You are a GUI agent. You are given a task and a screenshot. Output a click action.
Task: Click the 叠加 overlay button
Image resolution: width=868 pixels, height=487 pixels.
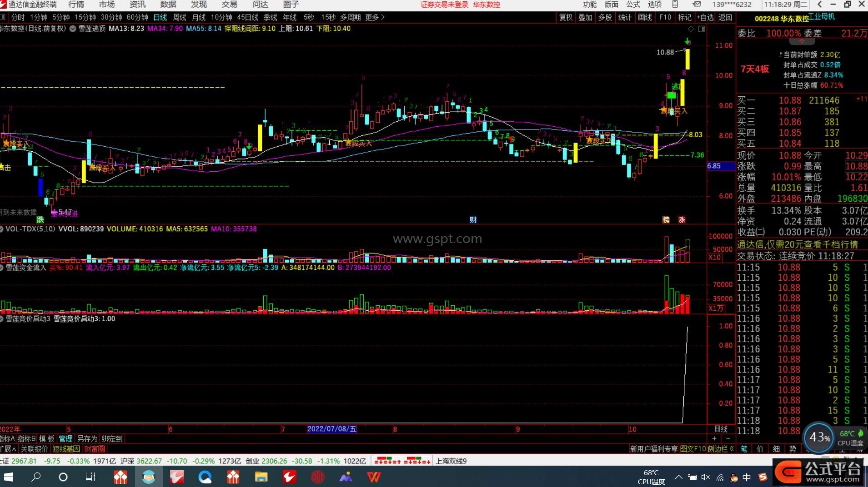tap(585, 17)
